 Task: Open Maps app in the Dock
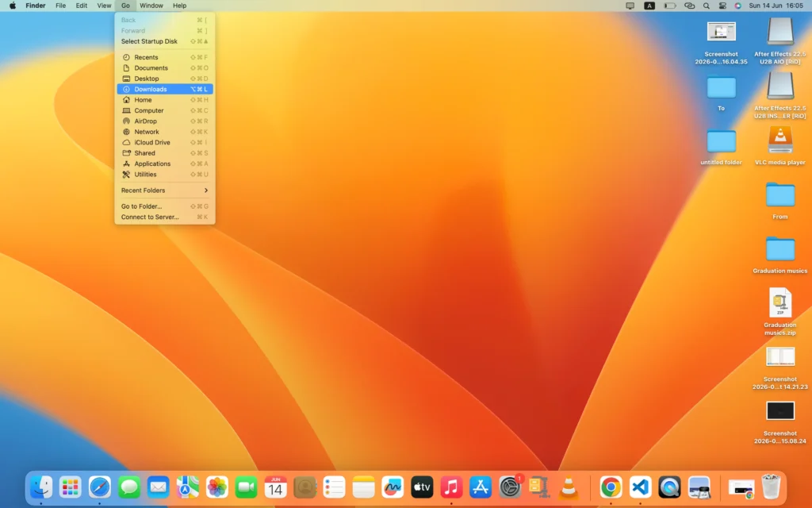pos(187,487)
